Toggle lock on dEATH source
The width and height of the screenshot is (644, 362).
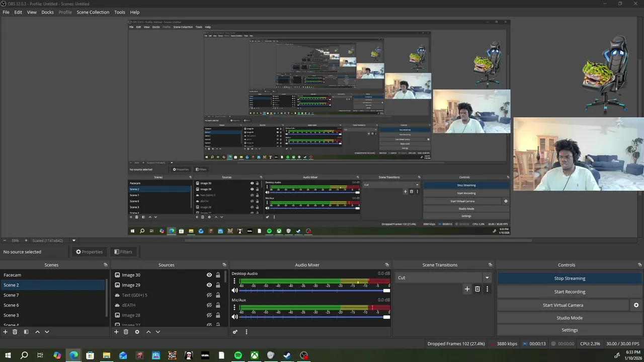click(x=218, y=305)
